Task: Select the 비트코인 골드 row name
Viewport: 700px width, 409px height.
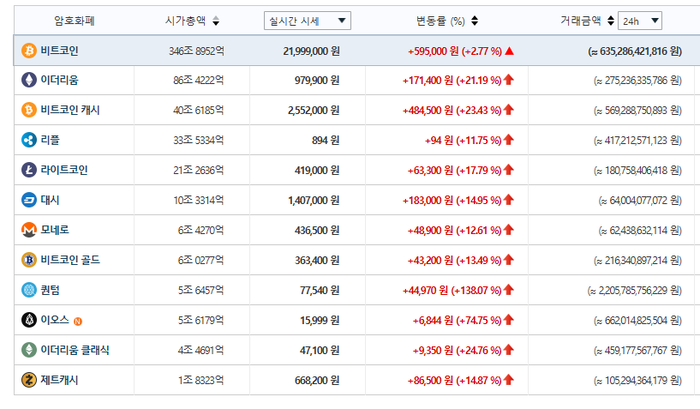Action: tap(70, 260)
